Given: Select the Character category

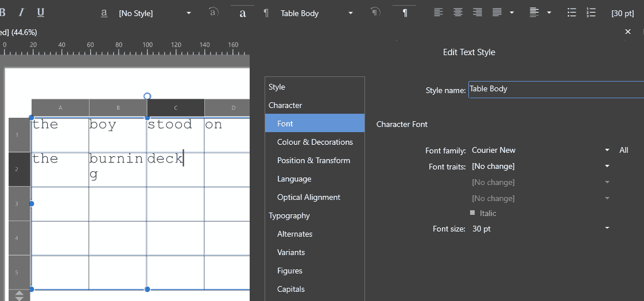Looking at the screenshot, I should 315,105.
